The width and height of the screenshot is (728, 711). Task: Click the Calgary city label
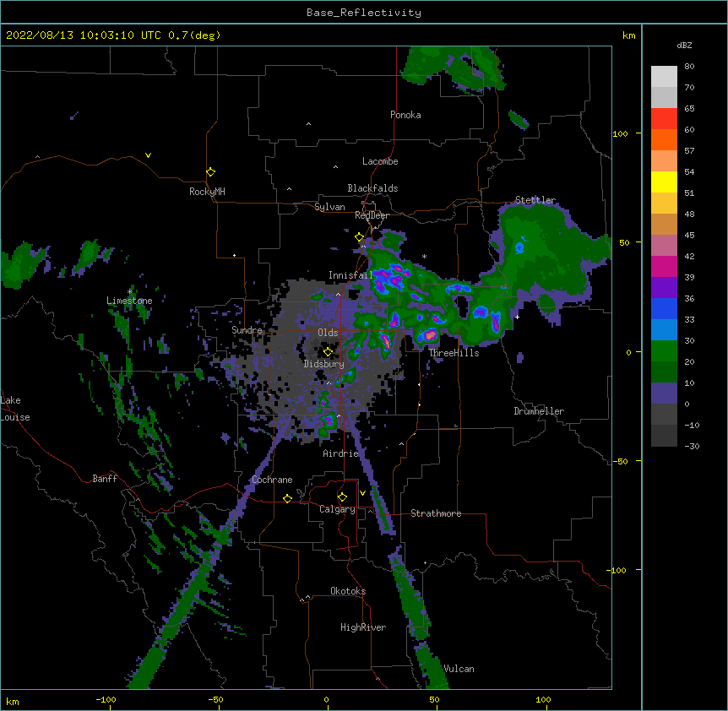click(338, 509)
